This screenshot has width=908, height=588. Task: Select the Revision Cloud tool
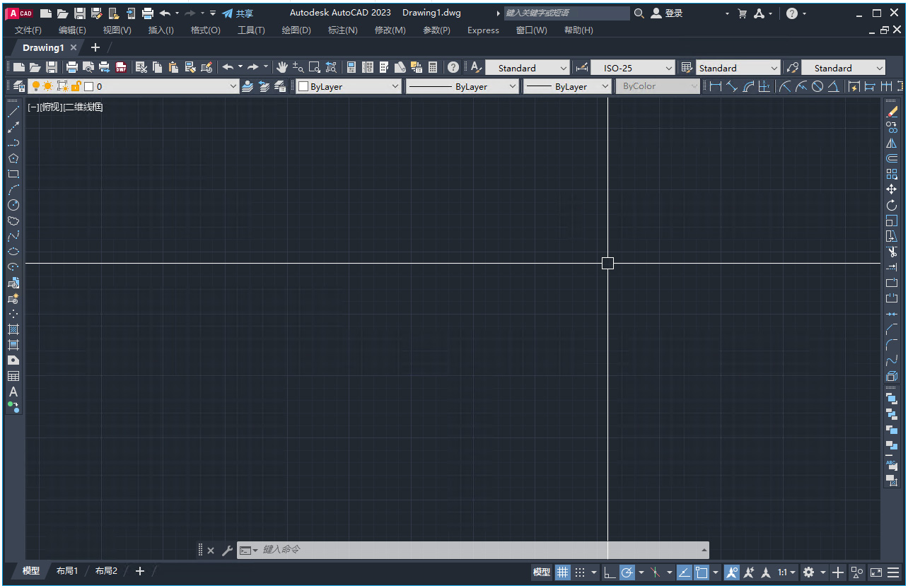[x=13, y=220]
